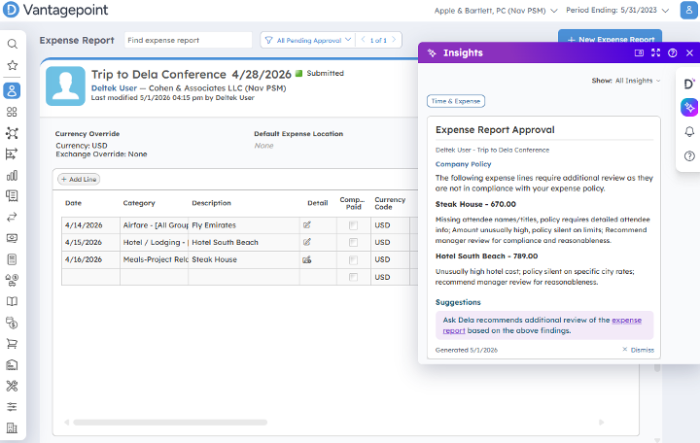This screenshot has height=443, width=700.
Task: Select the person icon in left sidebar
Action: (x=12, y=91)
